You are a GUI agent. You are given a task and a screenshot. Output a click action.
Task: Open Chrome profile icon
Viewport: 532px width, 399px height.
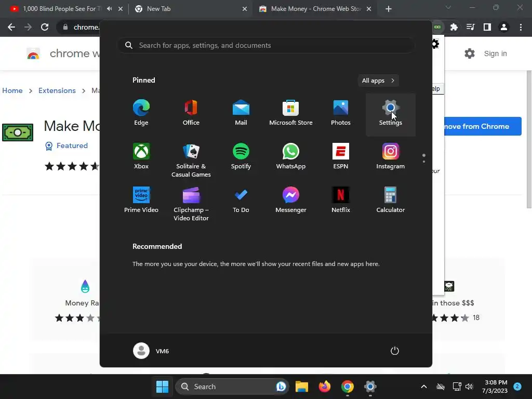coord(504,27)
